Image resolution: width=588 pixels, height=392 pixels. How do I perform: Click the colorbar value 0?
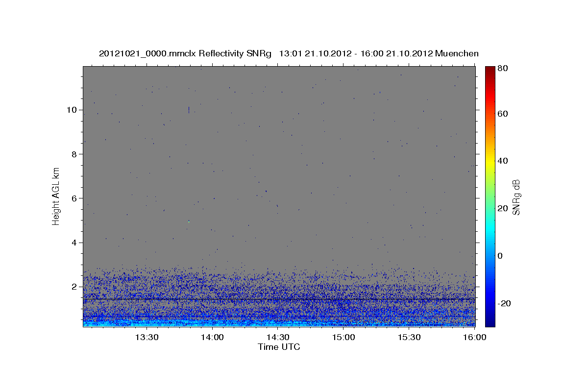coord(501,256)
